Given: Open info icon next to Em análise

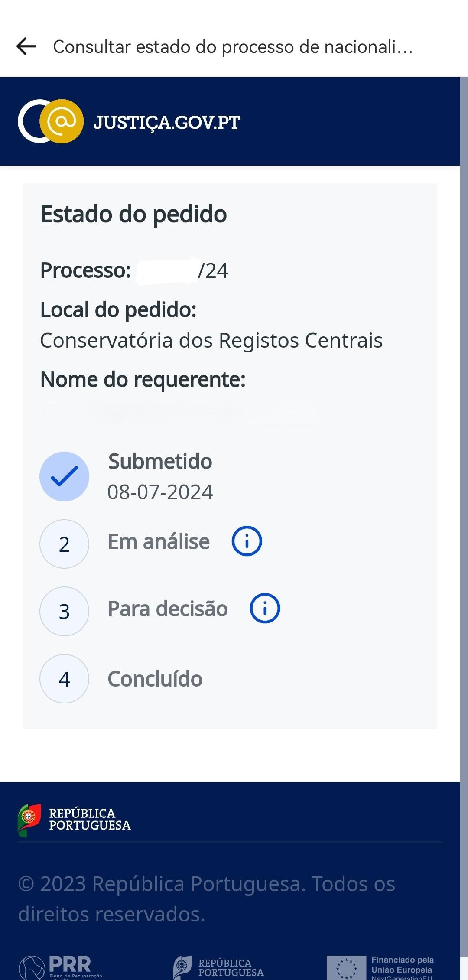Looking at the screenshot, I should (x=247, y=541).
